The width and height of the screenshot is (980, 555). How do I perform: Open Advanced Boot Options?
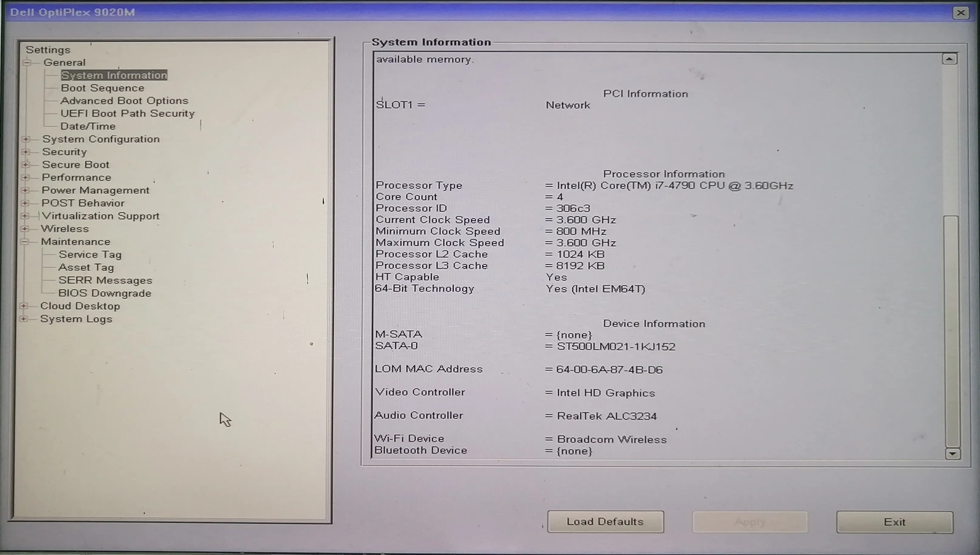[x=124, y=101]
